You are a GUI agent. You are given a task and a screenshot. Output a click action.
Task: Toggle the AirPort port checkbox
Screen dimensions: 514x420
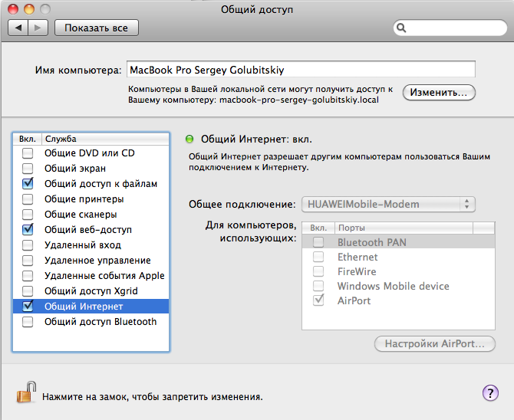coord(318,300)
